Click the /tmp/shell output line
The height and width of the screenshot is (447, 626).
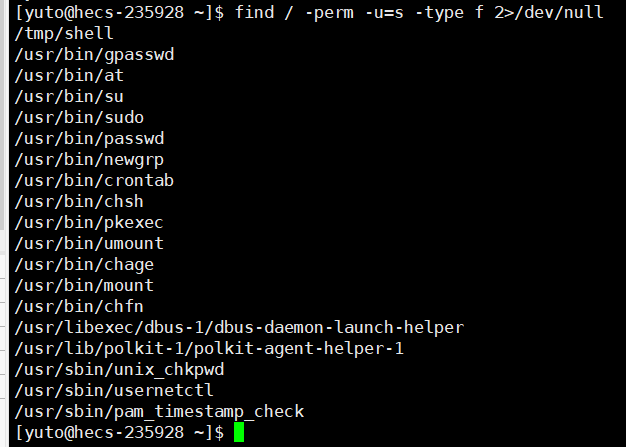pyautogui.click(x=64, y=33)
